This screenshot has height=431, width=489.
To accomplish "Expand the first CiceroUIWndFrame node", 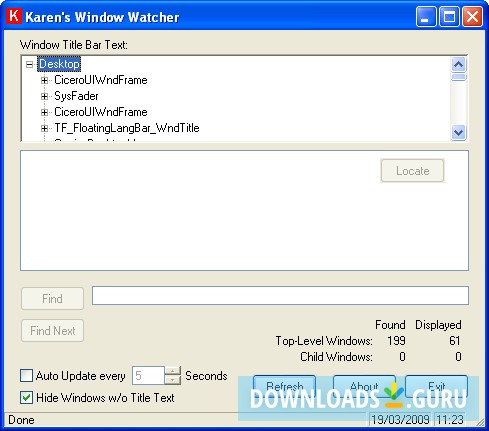I will [44, 80].
